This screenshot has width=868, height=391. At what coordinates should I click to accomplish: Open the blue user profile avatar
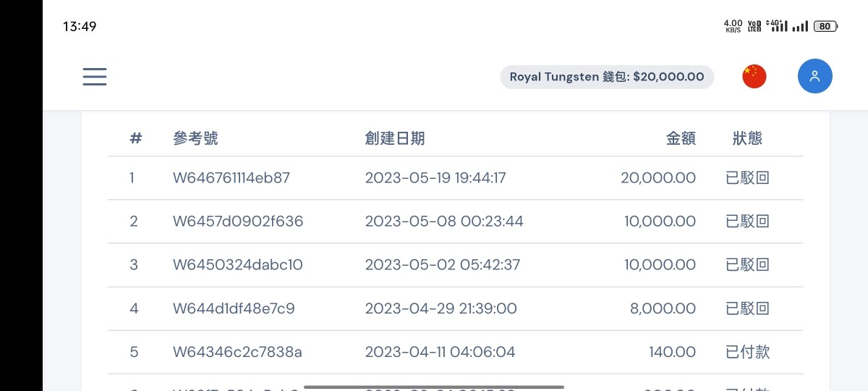(x=814, y=77)
